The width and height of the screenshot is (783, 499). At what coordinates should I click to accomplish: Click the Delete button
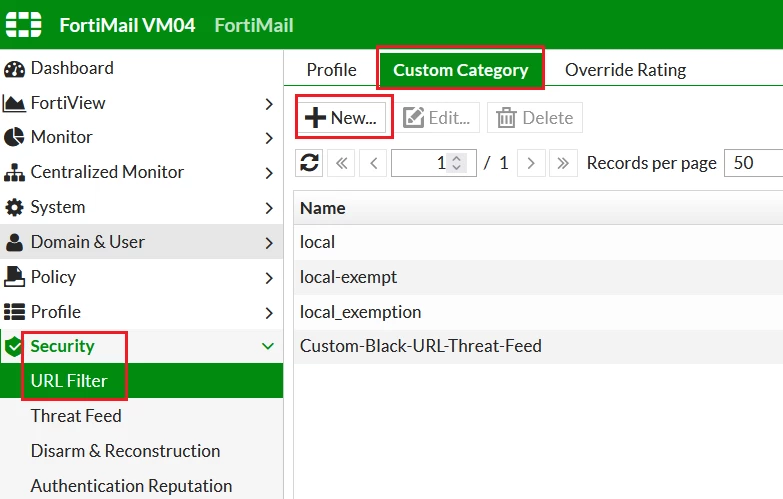pos(535,117)
